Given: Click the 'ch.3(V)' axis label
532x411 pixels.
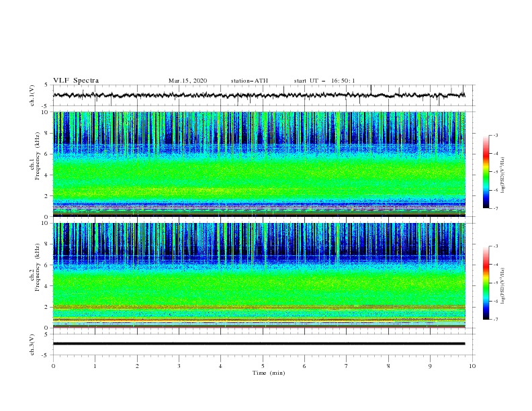Looking at the screenshot, I should 32,345.
